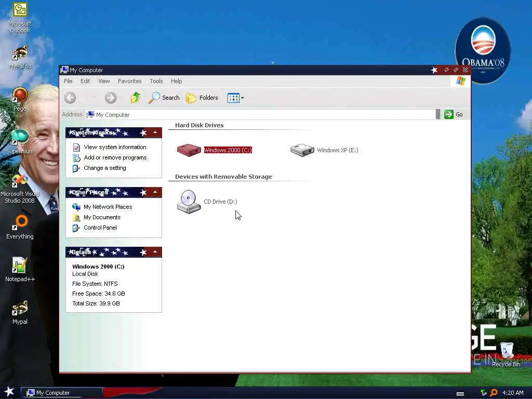Click Devices with Removable Storage heading
Viewport: 532px width, 399px height.
tap(223, 177)
